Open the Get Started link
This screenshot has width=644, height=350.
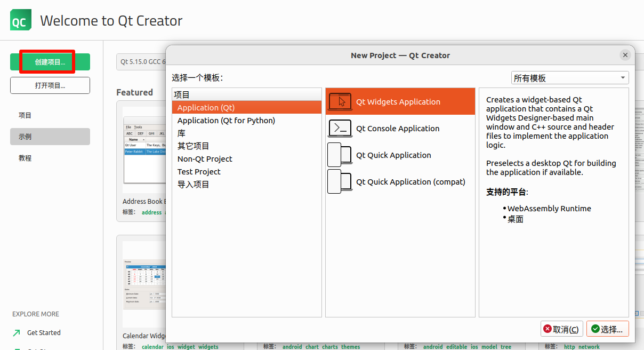tap(44, 332)
